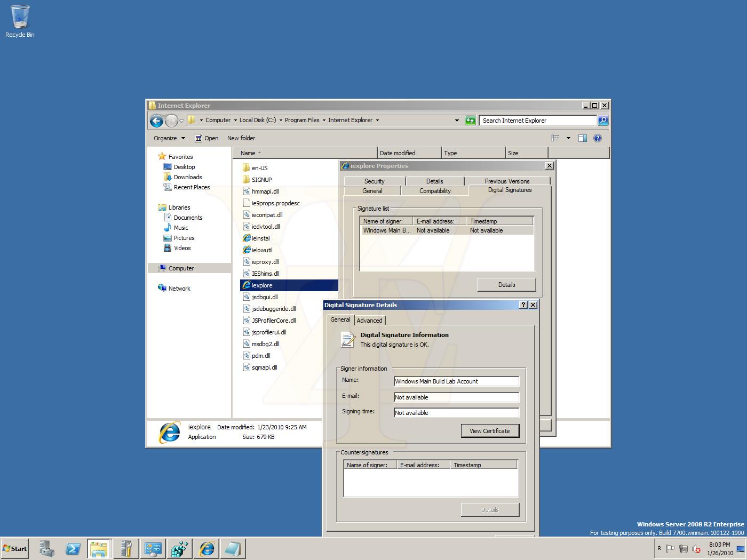This screenshot has width=747, height=560.
Task: Expand the Local Disk (C:) breadcrumb arrow
Action: point(281,121)
